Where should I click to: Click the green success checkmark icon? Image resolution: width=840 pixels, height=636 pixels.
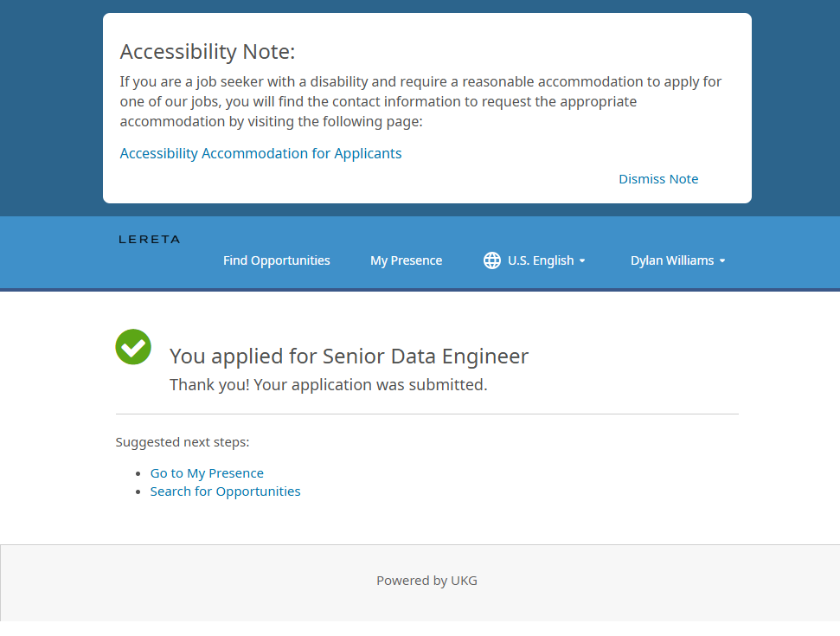[x=133, y=347]
